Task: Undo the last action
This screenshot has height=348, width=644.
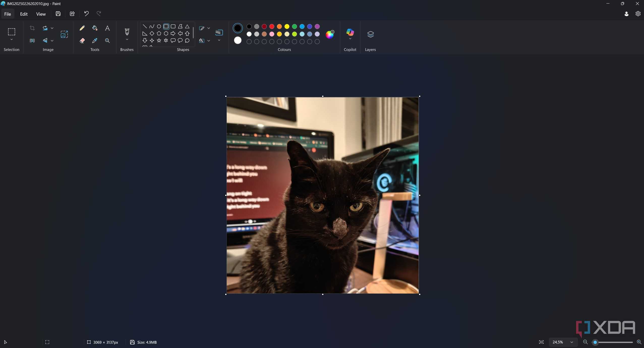Action: coord(86,14)
